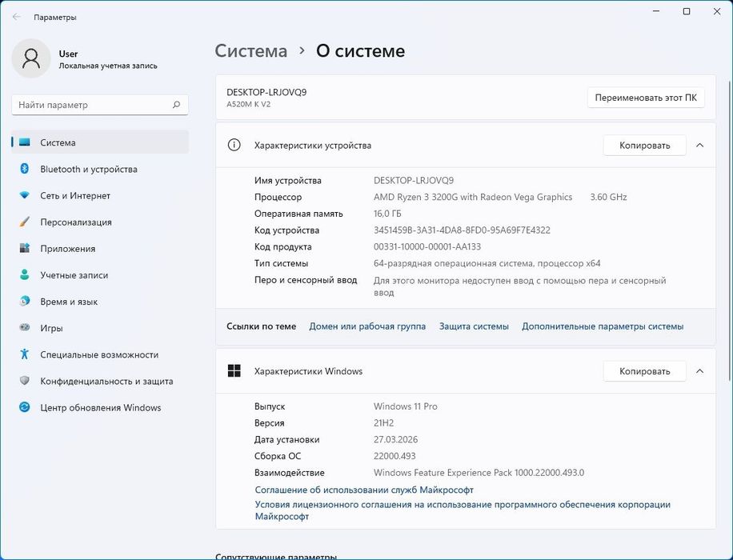The width and height of the screenshot is (733, 560).
Task: Collapse the Характеристики Windows section chevron
Action: coord(700,371)
